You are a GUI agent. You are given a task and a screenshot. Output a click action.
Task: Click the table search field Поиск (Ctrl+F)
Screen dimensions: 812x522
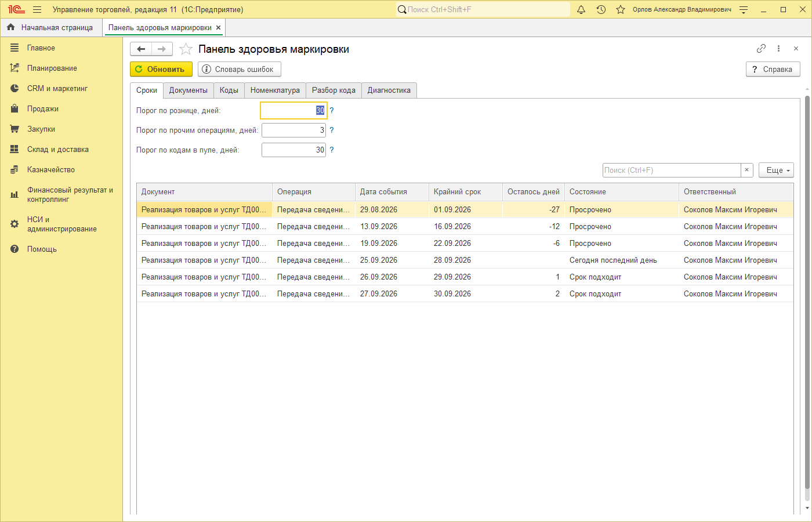672,170
